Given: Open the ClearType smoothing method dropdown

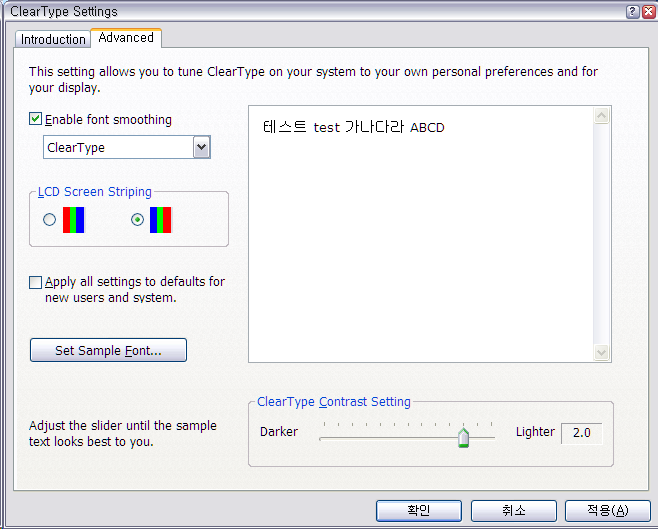Looking at the screenshot, I should 201,147.
